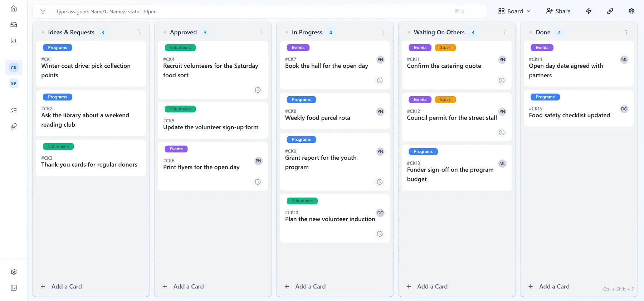
Task: Open In Progress column options menu
Action: pos(383,32)
